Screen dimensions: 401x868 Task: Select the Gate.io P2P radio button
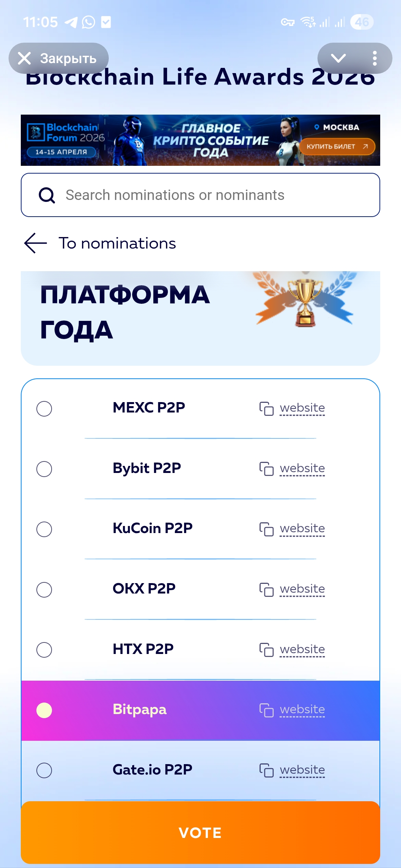(x=44, y=770)
